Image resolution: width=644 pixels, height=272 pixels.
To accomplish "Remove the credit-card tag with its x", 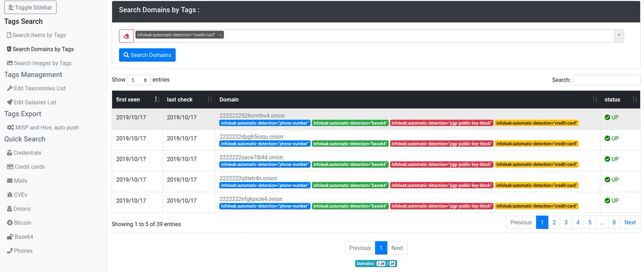I will (220, 35).
